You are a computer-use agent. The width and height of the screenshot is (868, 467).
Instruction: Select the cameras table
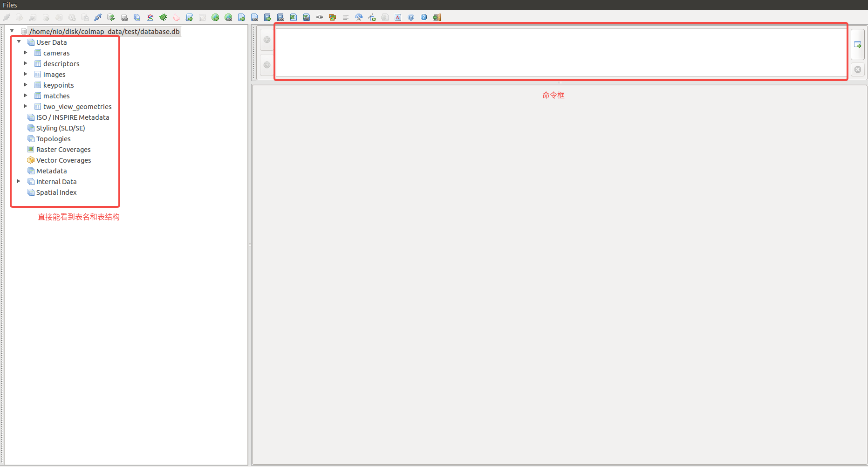[56, 53]
